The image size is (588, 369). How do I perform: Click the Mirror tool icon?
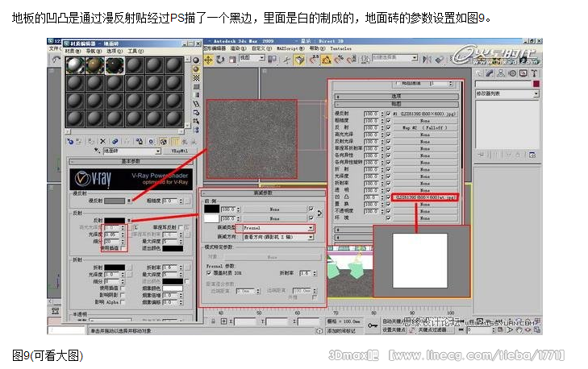(427, 60)
